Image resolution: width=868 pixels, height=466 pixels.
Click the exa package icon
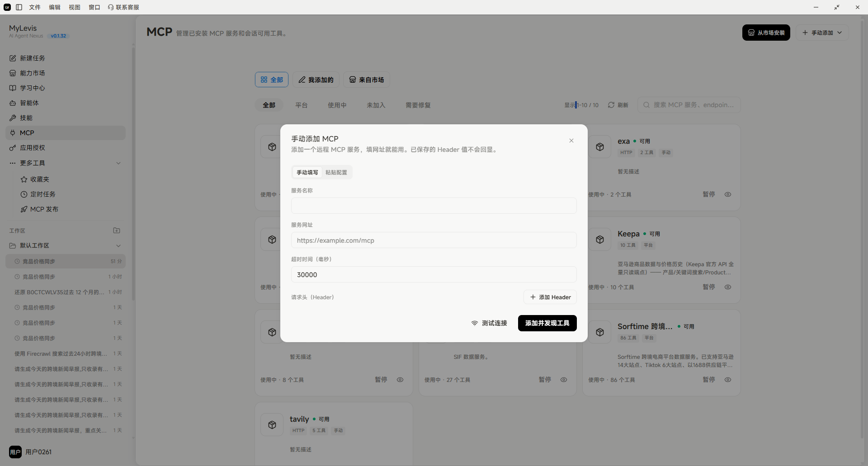pyautogui.click(x=600, y=147)
